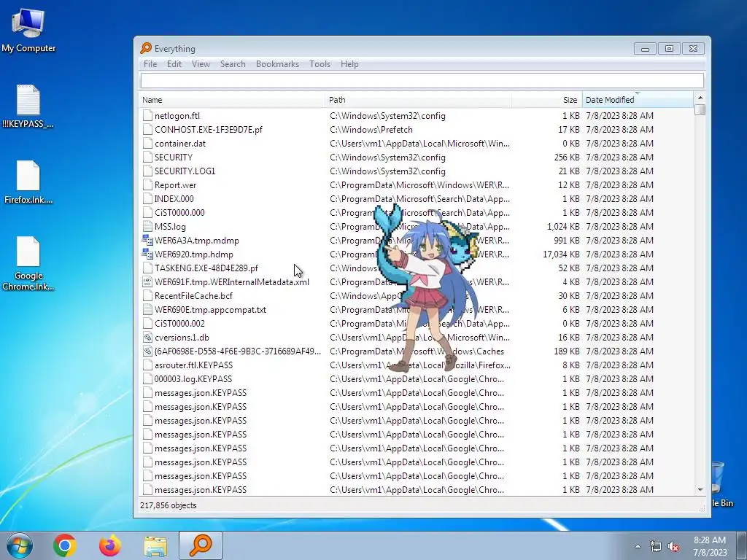Launch Firefox from the taskbar
This screenshot has width=747, height=560.
click(x=110, y=545)
